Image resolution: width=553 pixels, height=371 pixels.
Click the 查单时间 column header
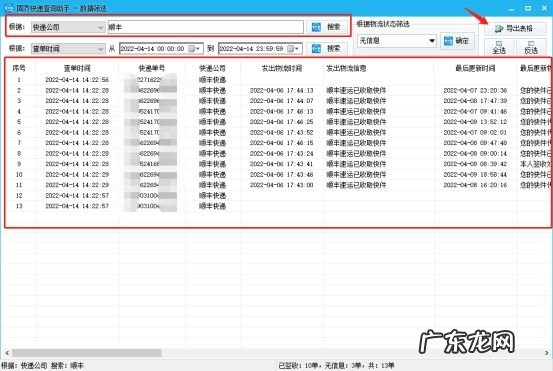77,68
